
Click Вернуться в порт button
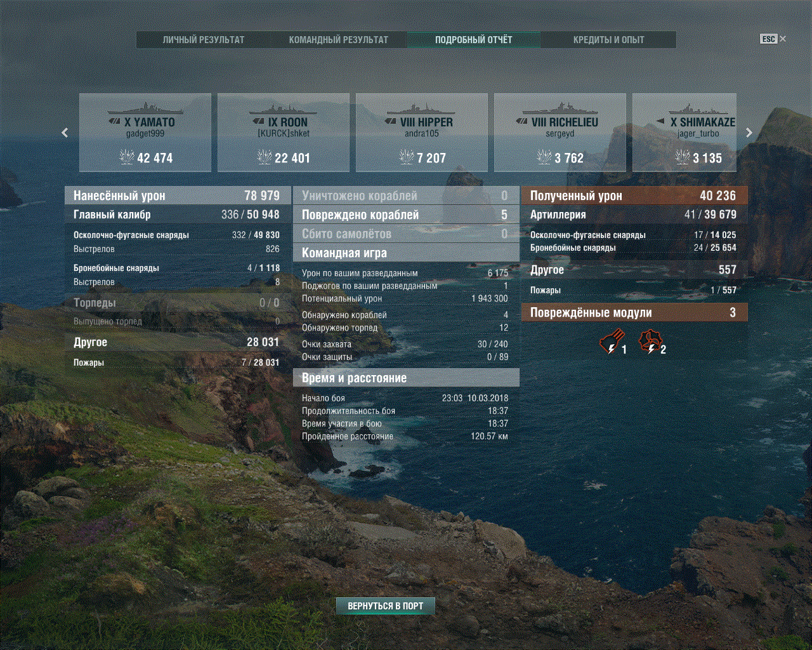pos(385,606)
